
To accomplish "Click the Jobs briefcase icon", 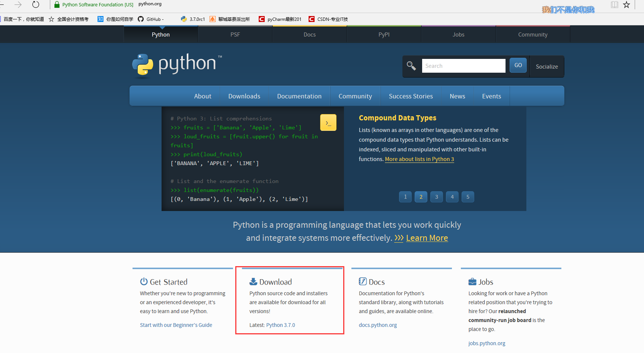I will [472, 282].
